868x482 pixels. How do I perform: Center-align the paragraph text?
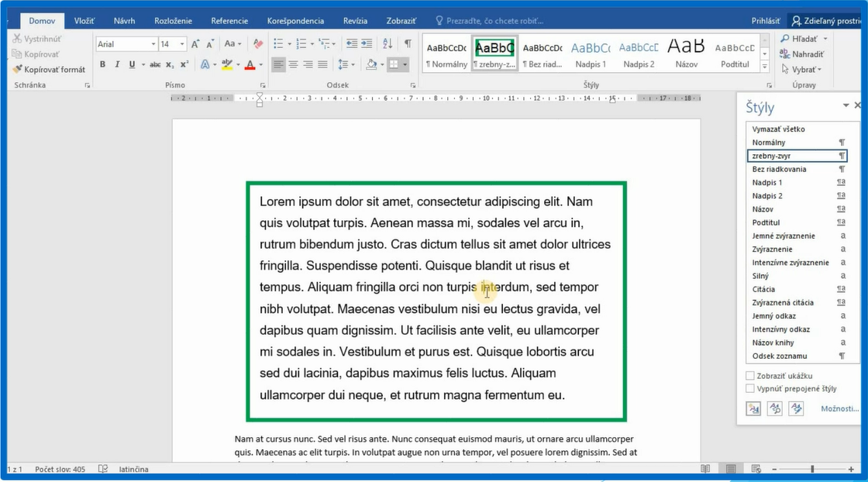[x=293, y=64]
